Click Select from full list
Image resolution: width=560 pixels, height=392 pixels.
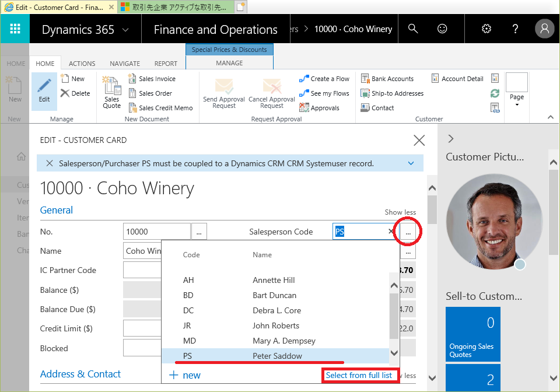(359, 375)
